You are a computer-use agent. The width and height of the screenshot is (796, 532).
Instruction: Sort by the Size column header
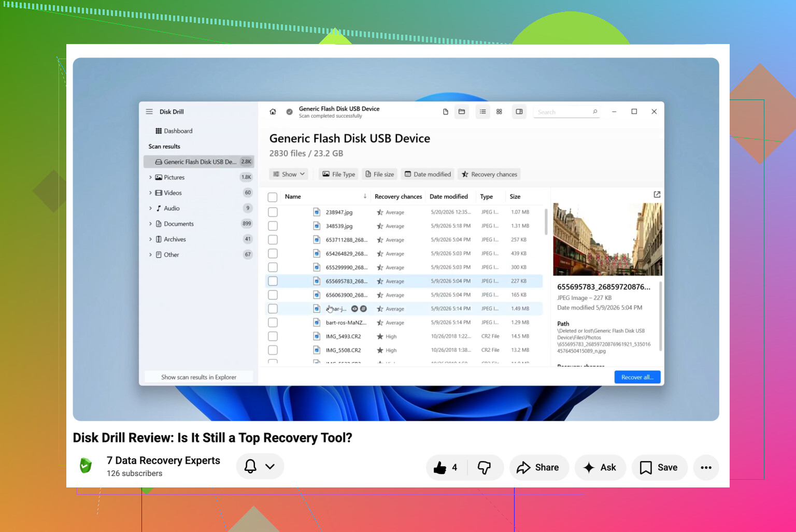pyautogui.click(x=515, y=196)
